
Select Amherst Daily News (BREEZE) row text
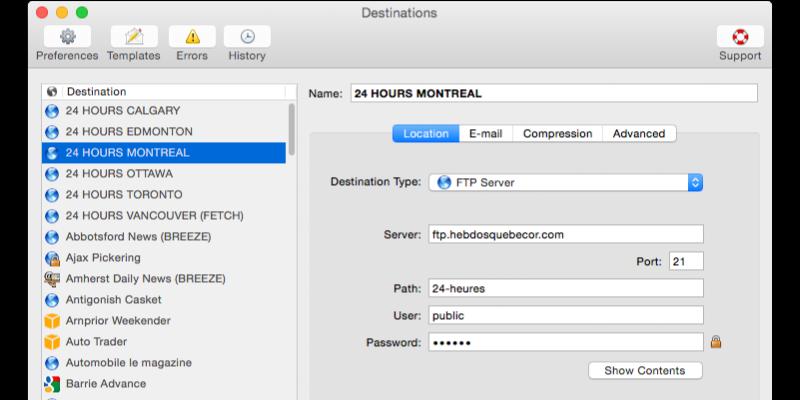click(145, 279)
